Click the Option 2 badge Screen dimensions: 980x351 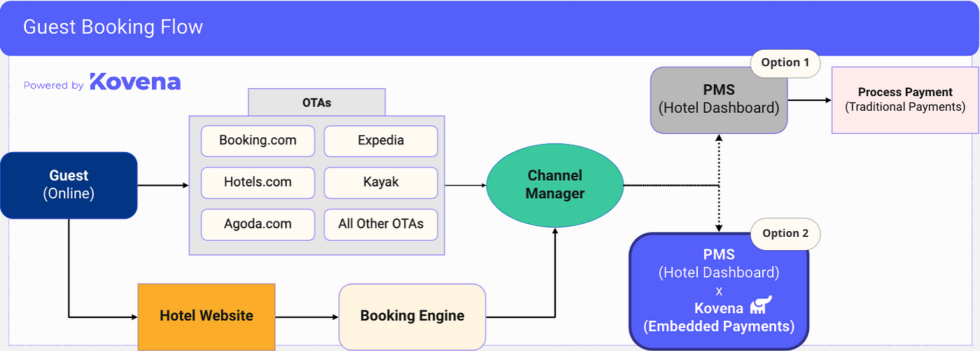tap(785, 234)
